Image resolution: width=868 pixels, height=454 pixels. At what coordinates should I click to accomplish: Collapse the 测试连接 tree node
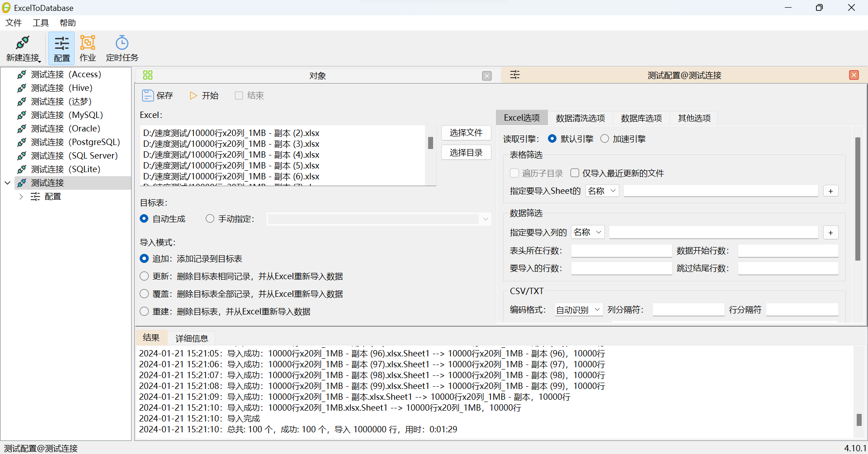(x=7, y=183)
